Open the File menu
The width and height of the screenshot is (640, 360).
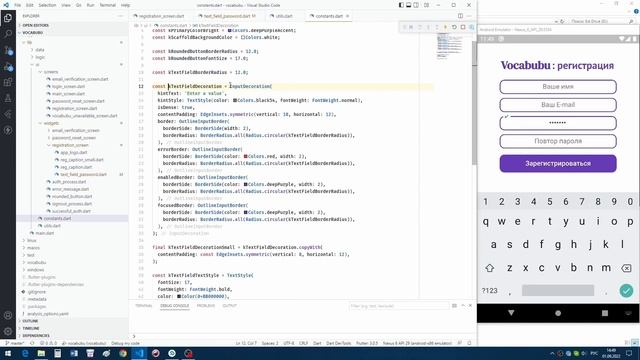[18, 5]
